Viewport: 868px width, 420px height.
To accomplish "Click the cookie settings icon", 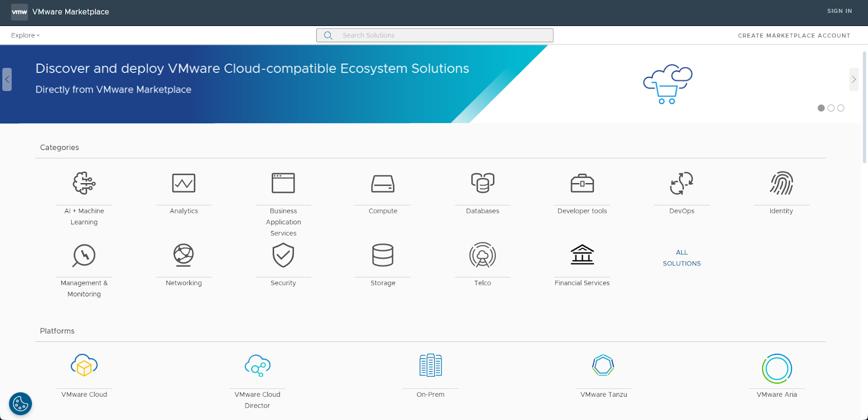I will 21,404.
